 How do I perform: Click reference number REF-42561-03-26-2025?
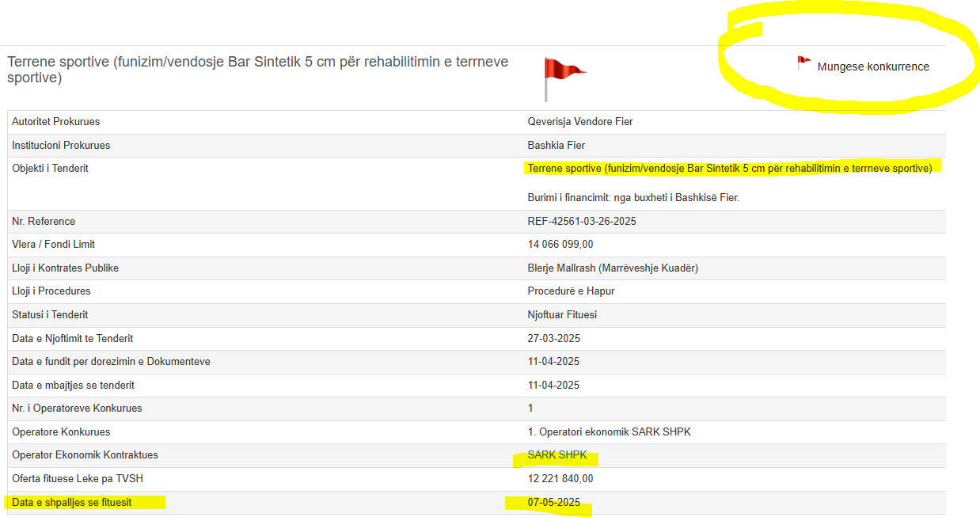[x=582, y=221]
